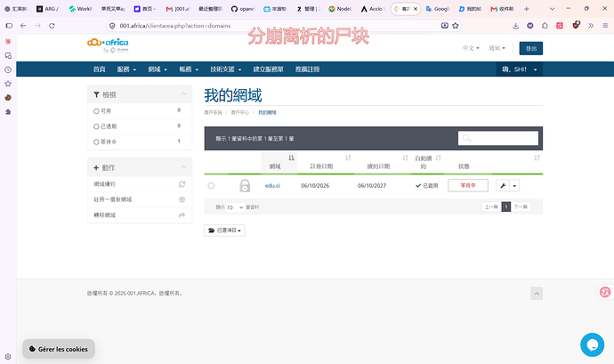Viewport: 614px width, 364px height.
Task: Click the 推廣註冊 menu item
Action: pyautogui.click(x=307, y=69)
